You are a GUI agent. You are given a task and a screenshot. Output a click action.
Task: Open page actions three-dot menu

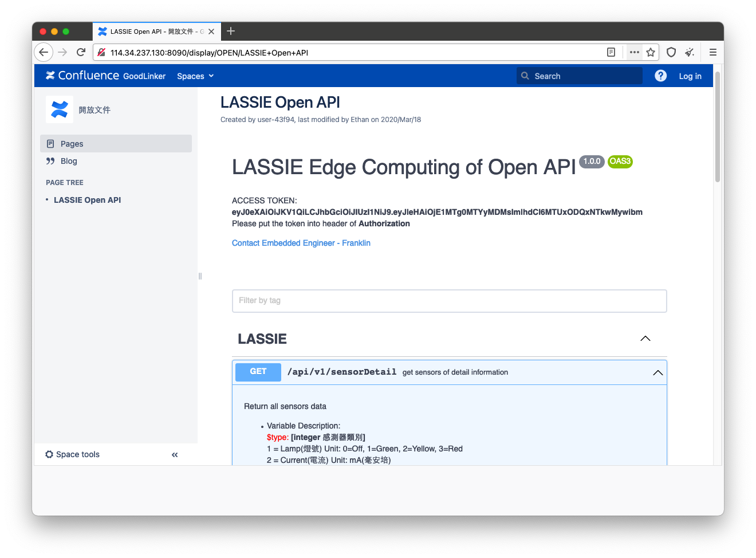(634, 52)
